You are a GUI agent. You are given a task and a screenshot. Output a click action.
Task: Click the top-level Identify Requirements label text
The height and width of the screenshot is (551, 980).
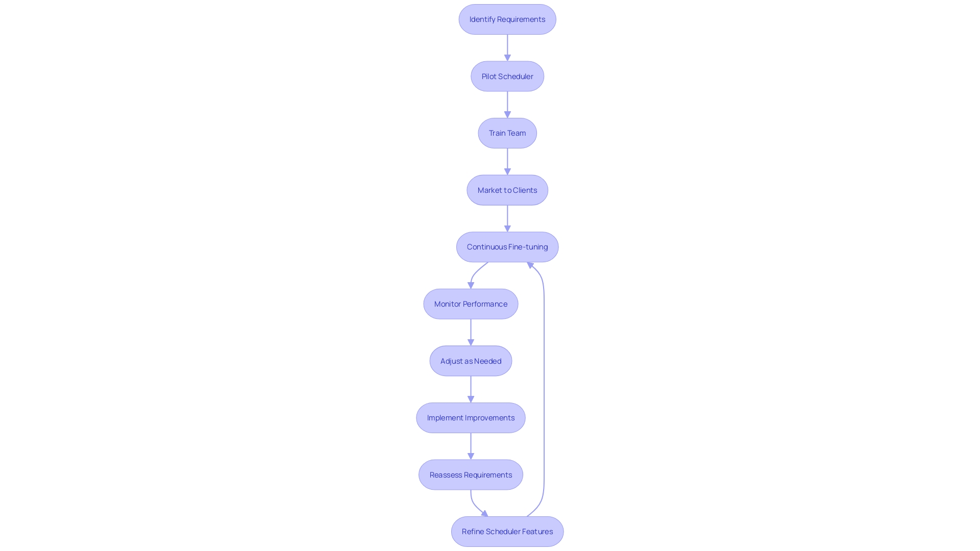click(507, 19)
